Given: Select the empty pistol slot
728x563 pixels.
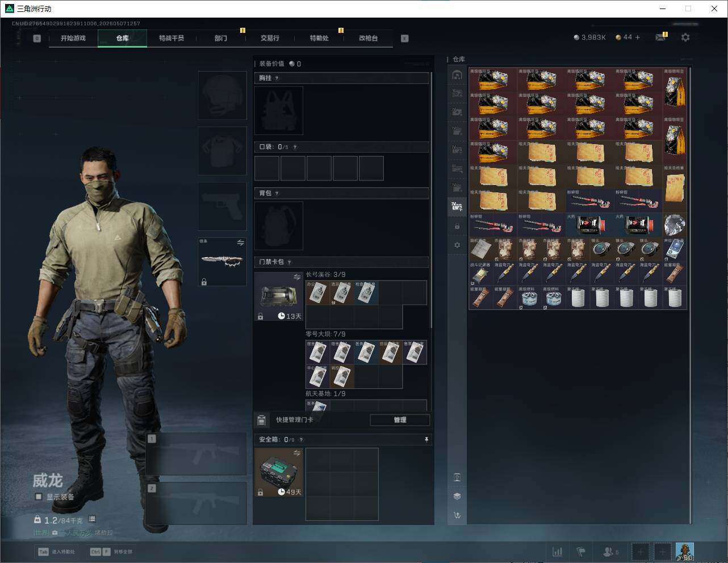Looking at the screenshot, I should click(222, 207).
